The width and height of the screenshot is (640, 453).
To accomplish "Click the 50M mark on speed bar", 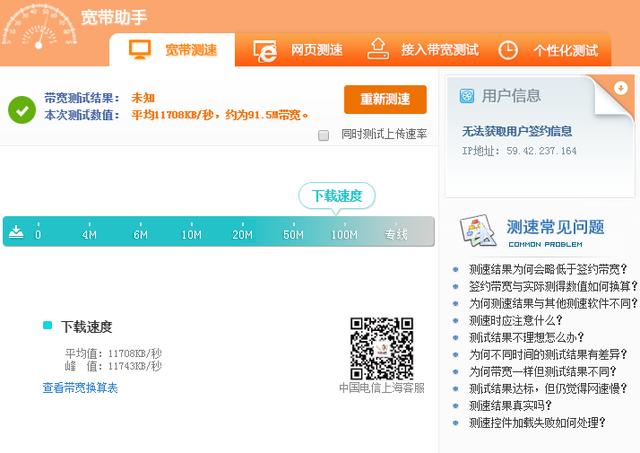I will (x=293, y=235).
